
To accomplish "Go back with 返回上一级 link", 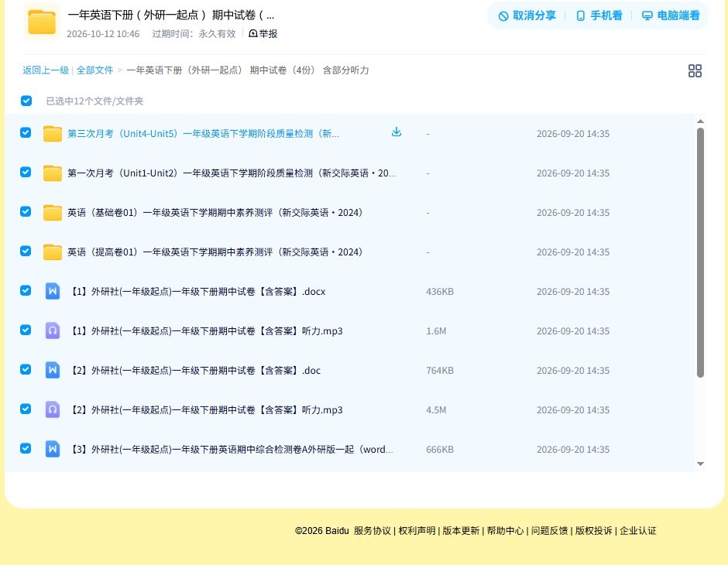I will (46, 70).
